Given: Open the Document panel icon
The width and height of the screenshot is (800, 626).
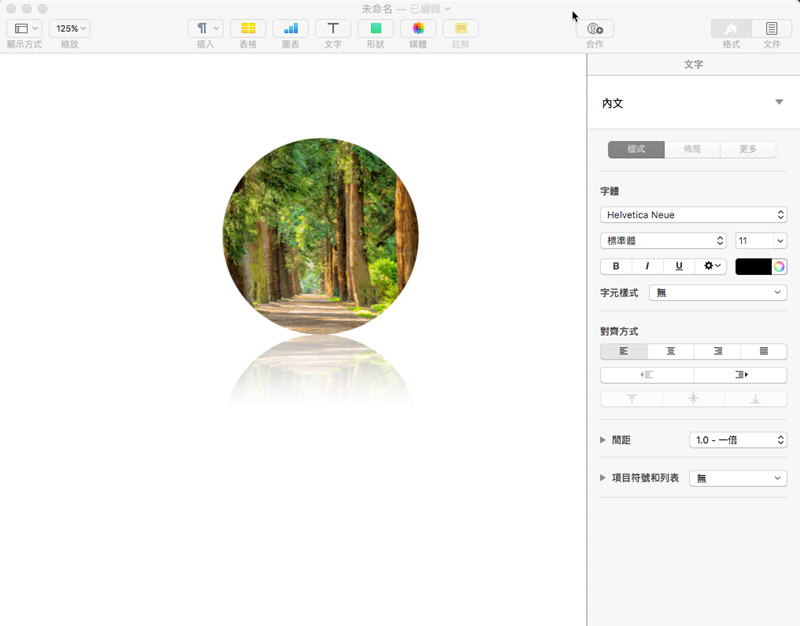Looking at the screenshot, I should (771, 29).
